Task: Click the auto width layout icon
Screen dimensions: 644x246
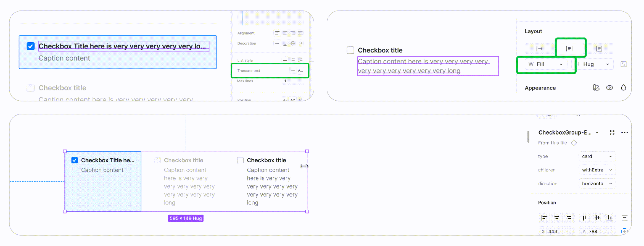Action: pos(539,49)
